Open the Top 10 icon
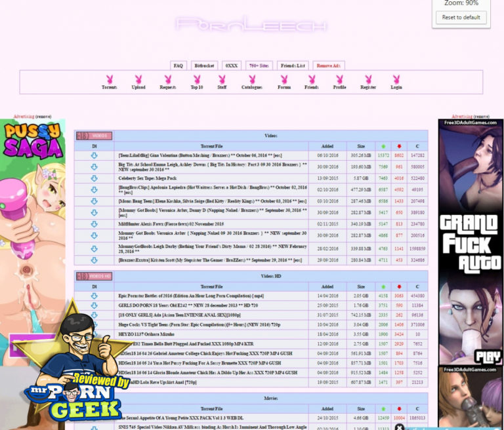Image resolution: width=504 pixels, height=430 pixels. coord(197,79)
